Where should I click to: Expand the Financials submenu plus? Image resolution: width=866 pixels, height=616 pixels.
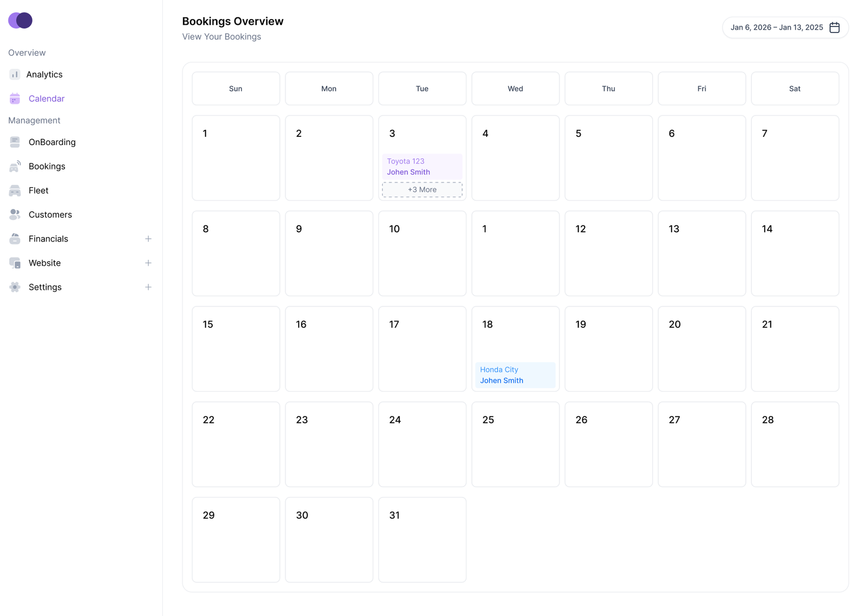(148, 239)
